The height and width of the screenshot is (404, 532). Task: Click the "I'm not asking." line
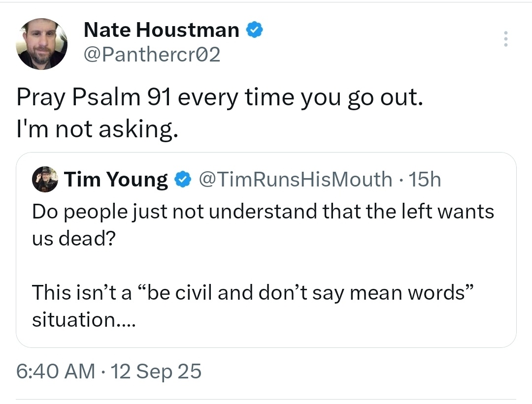98,129
